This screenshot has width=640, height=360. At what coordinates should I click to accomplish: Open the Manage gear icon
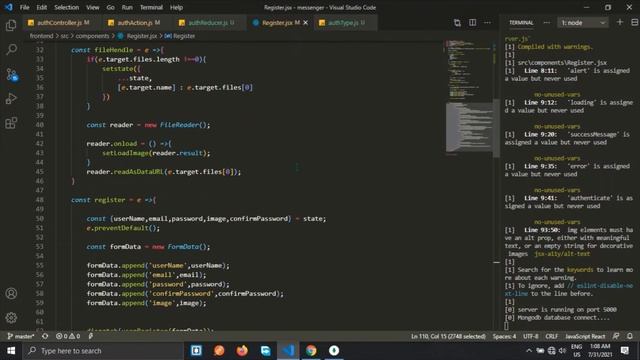11,318
